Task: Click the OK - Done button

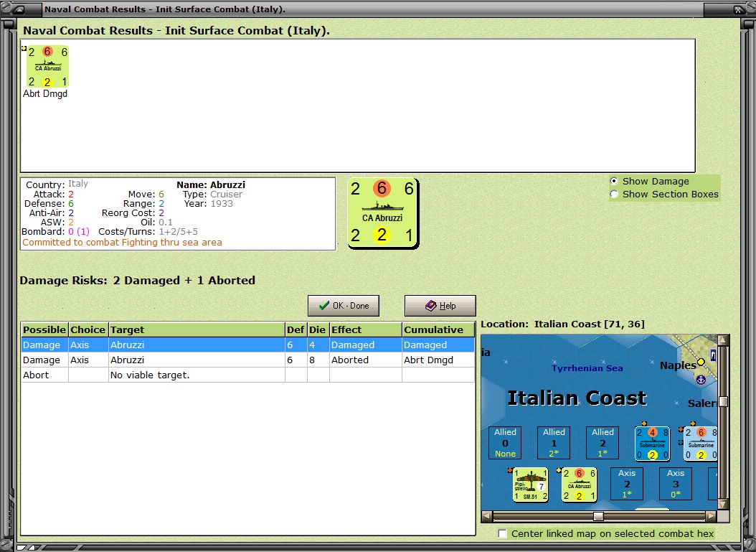Action: coord(344,306)
